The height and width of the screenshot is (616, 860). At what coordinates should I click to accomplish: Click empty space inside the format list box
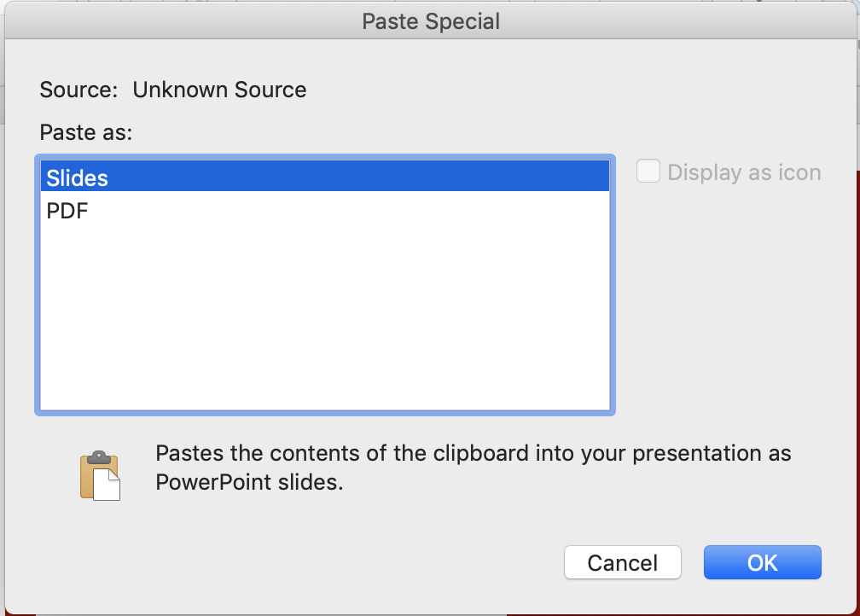(x=324, y=324)
